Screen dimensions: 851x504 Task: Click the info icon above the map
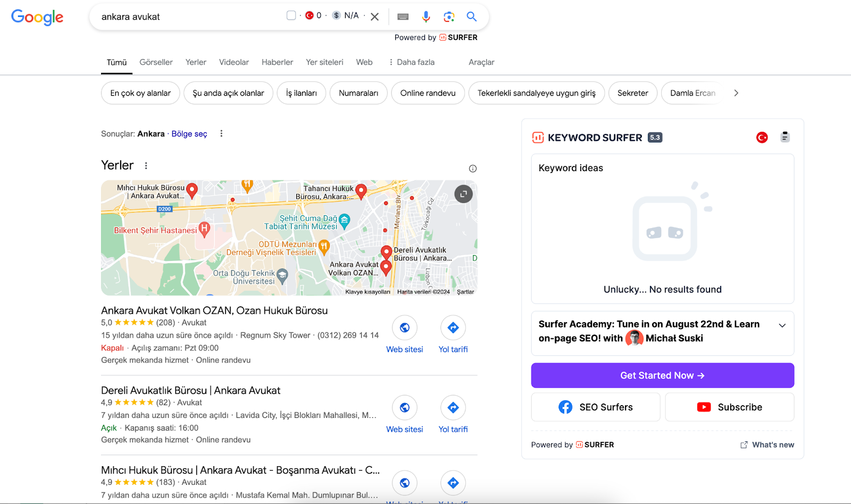click(x=473, y=169)
